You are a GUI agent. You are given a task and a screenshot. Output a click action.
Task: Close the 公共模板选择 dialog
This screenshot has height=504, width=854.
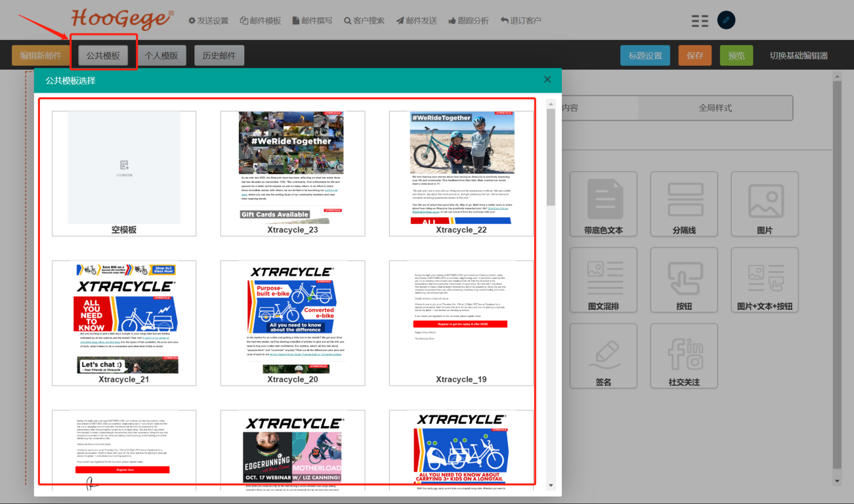click(547, 80)
